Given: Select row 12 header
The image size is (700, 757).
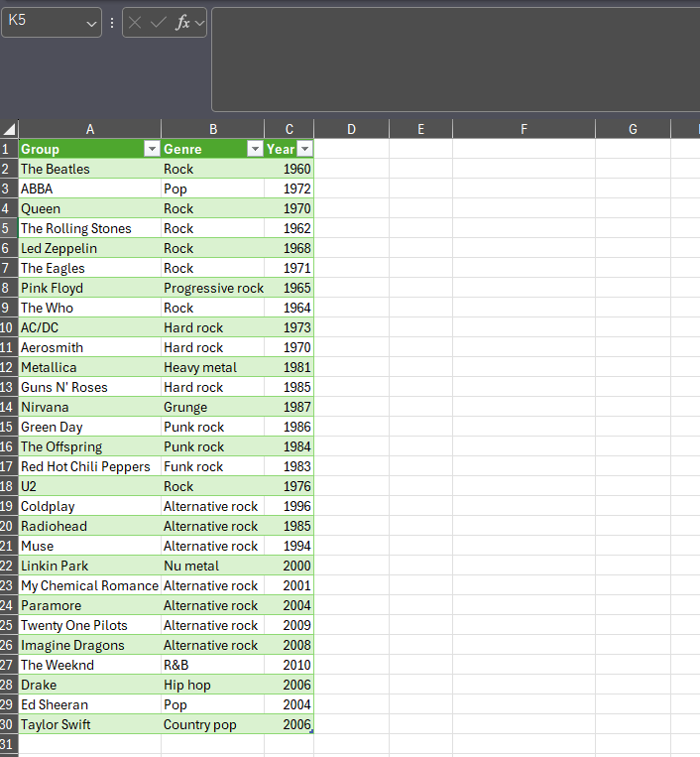Looking at the screenshot, I should (9, 367).
